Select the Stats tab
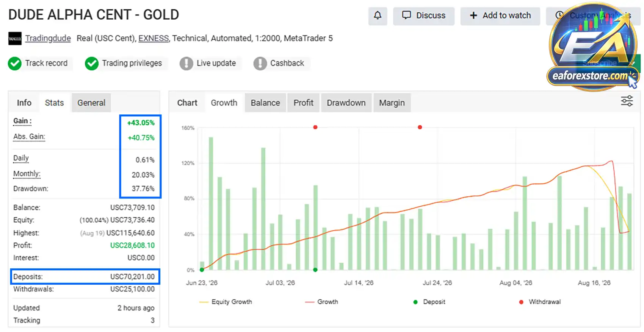 pyautogui.click(x=54, y=103)
